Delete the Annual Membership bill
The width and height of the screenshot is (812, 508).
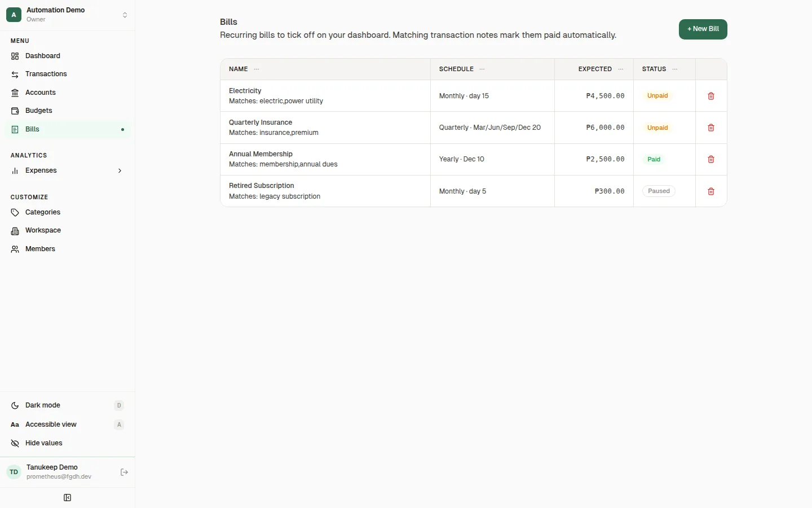(x=711, y=159)
